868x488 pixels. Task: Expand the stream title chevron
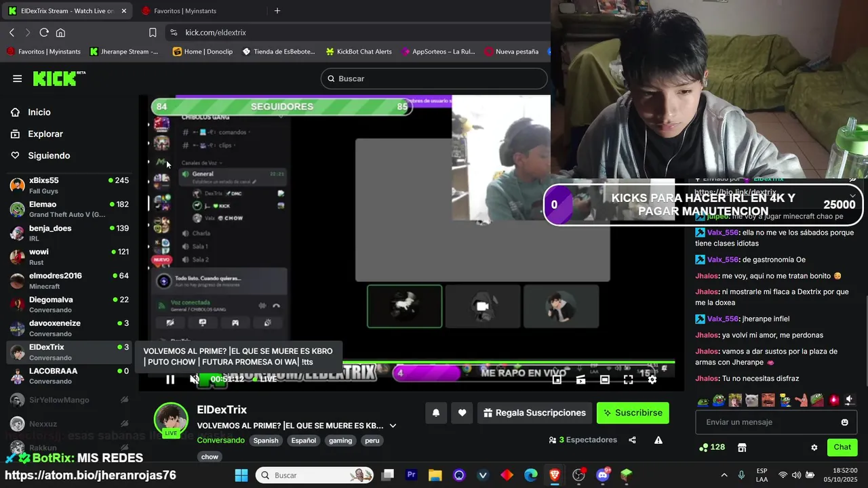point(393,426)
